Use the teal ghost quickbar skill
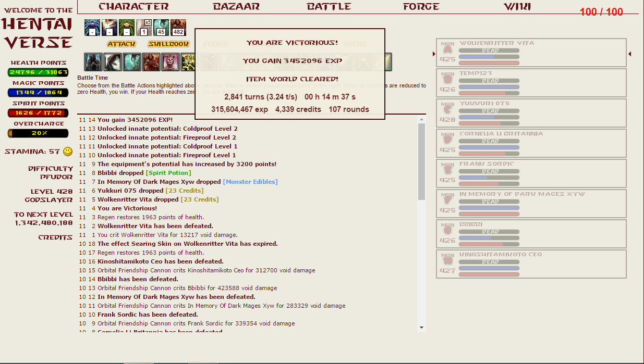Image resolution: width=644 pixels, height=364 pixels. 132,62
